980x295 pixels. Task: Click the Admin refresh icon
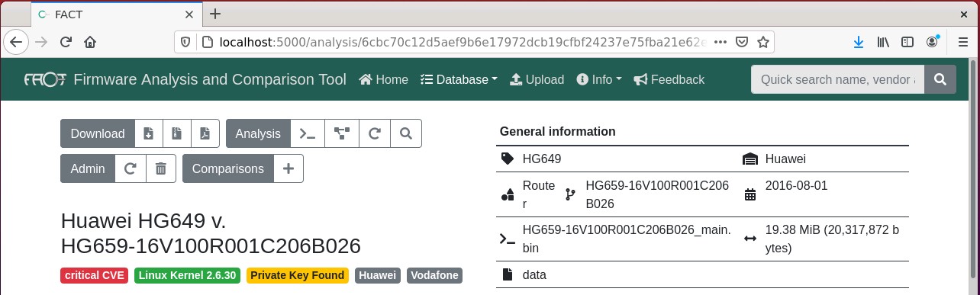click(x=131, y=168)
